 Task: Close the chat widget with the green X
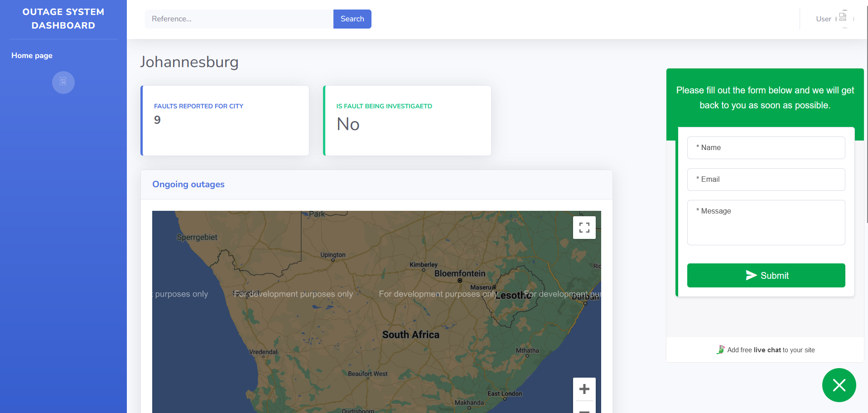pos(839,385)
